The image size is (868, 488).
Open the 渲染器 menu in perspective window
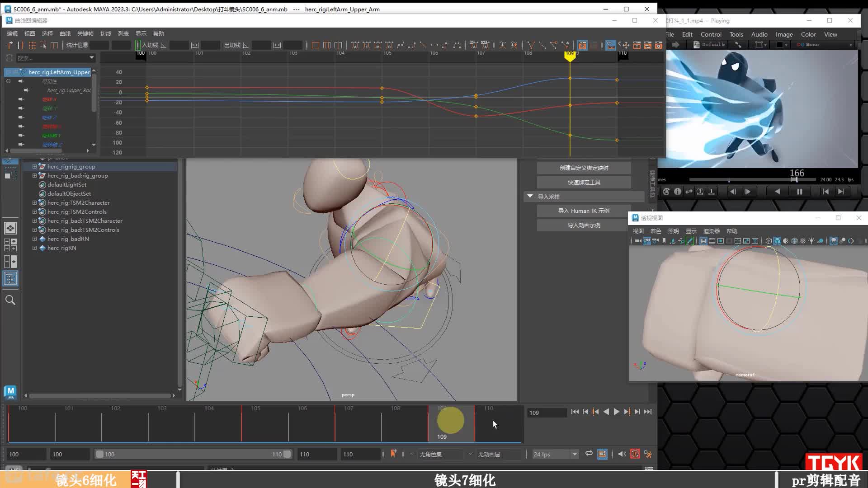(x=711, y=231)
